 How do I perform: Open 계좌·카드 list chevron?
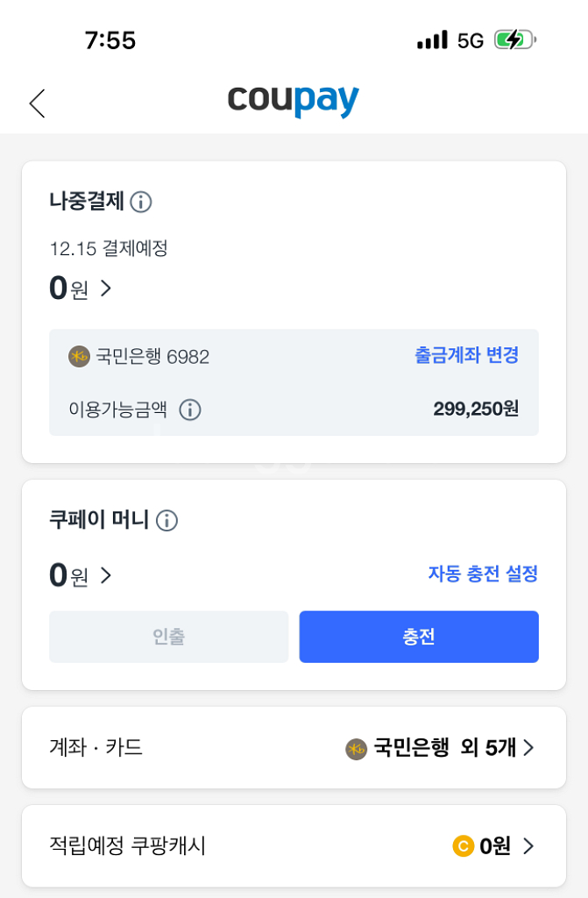pyautogui.click(x=528, y=747)
